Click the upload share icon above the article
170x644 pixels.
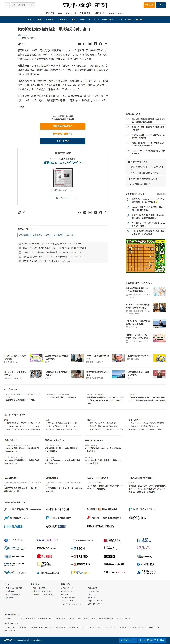pos(106,44)
